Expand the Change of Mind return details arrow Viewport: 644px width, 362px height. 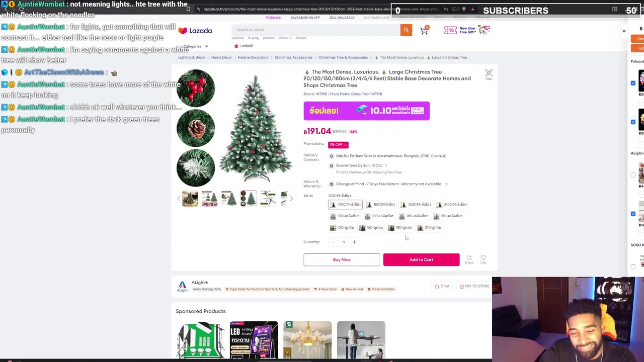point(446,184)
